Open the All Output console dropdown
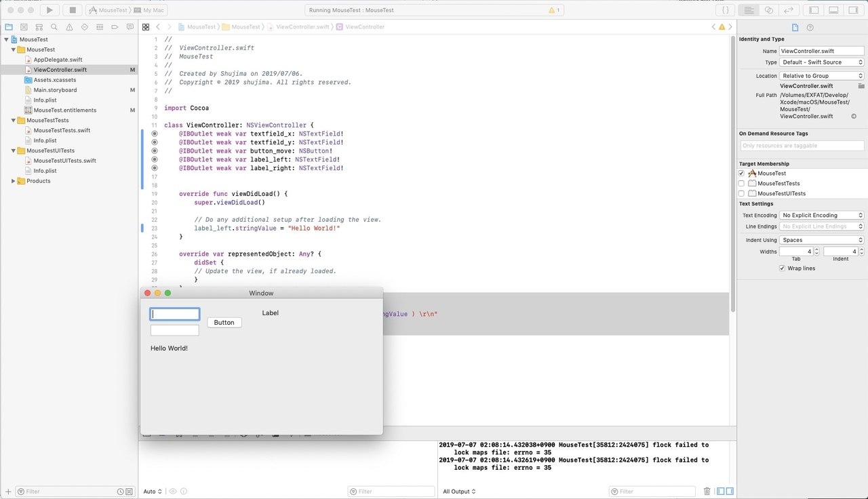Screen dimensions: 868x499 tap(459, 492)
